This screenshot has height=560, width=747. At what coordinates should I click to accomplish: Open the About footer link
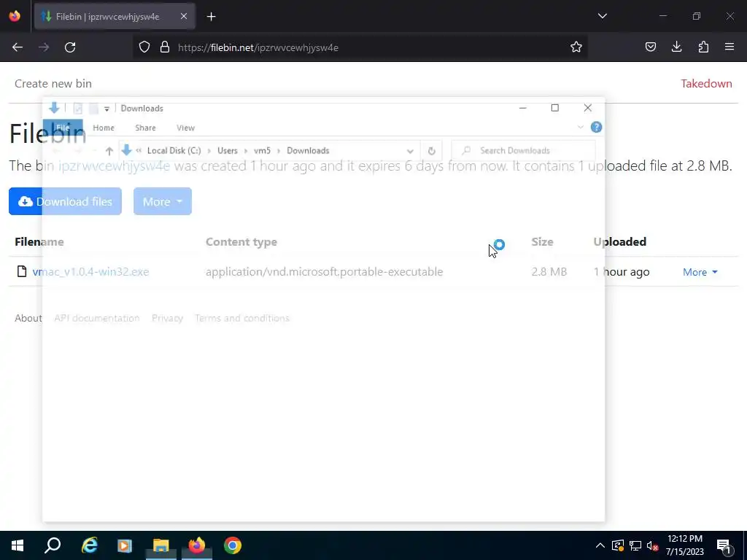[28, 318]
